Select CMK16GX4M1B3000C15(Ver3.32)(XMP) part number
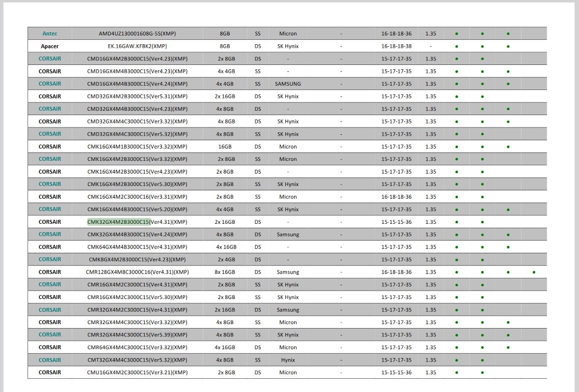579x392 pixels. coord(137,147)
